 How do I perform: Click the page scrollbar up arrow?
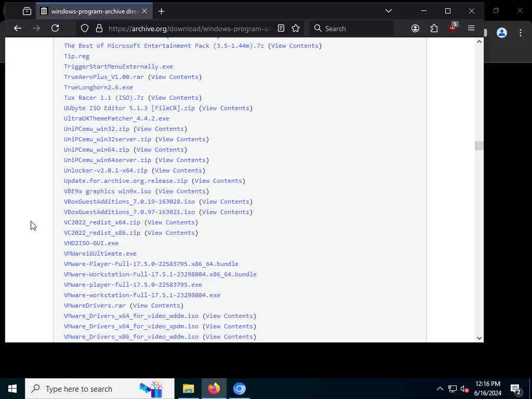(479, 42)
